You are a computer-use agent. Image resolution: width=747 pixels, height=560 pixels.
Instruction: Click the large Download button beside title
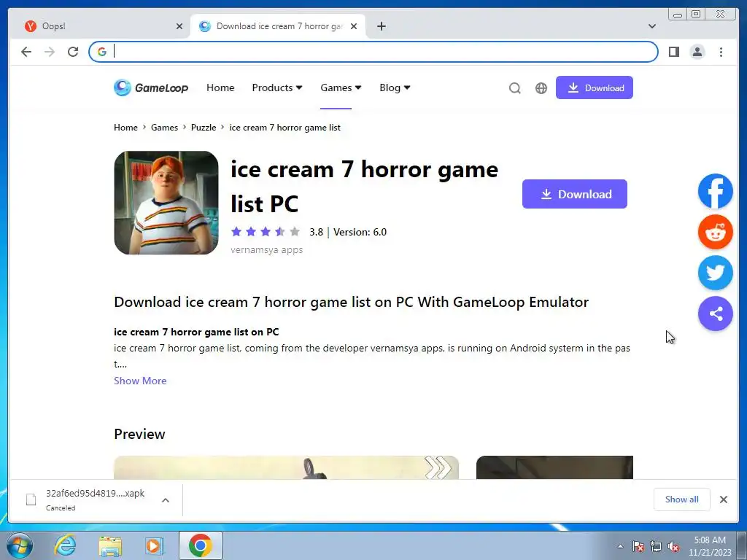[575, 194]
